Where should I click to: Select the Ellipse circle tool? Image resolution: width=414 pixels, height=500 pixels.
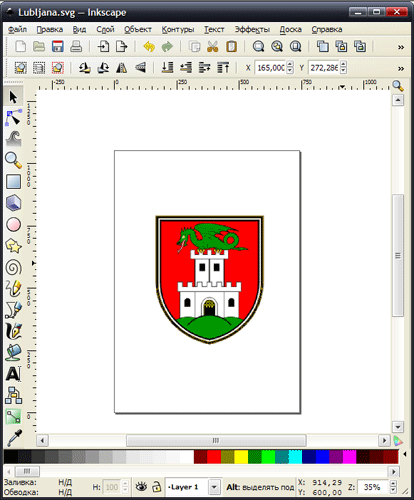[13, 224]
